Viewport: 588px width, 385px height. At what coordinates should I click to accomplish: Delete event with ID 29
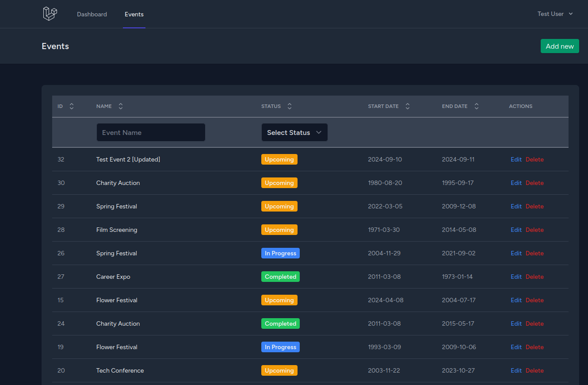[535, 206]
